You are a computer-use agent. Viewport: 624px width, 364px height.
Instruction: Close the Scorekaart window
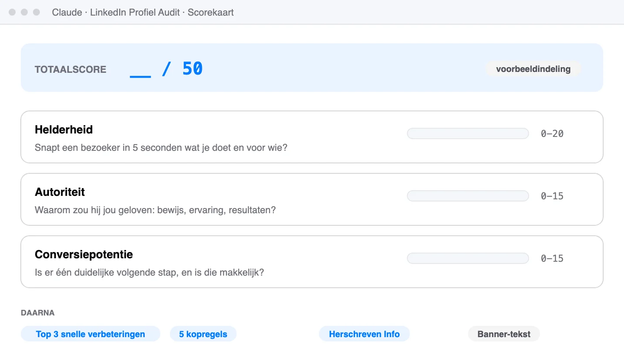pyautogui.click(x=12, y=12)
